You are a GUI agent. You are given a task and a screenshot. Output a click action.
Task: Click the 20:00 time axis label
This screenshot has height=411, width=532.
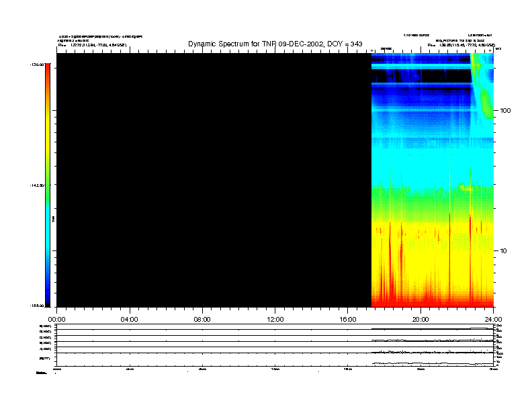point(420,320)
